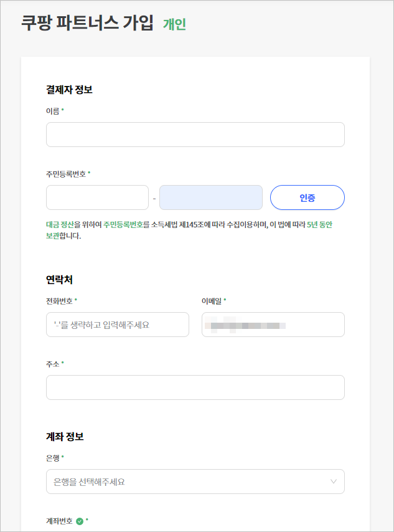Viewport: 394px width, 532px height.
Task: Click the bank dropdown chevron arrow
Action: pos(333,482)
